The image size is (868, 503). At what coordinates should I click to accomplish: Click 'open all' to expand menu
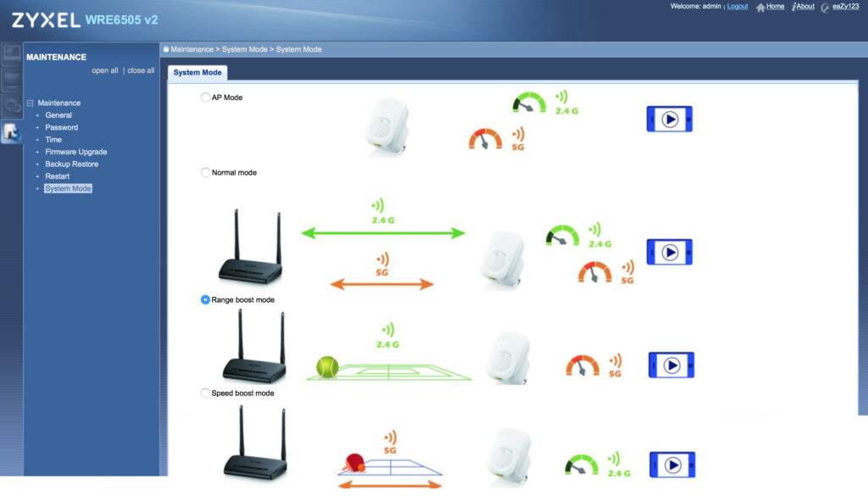(105, 71)
